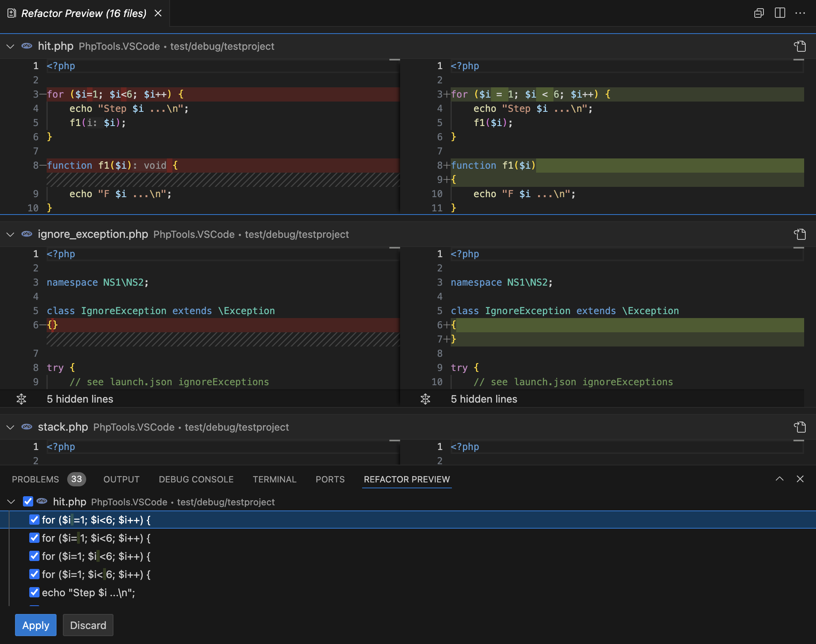
Task: Expand right hidden lines in ignore_exception.php
Action: [425, 399]
